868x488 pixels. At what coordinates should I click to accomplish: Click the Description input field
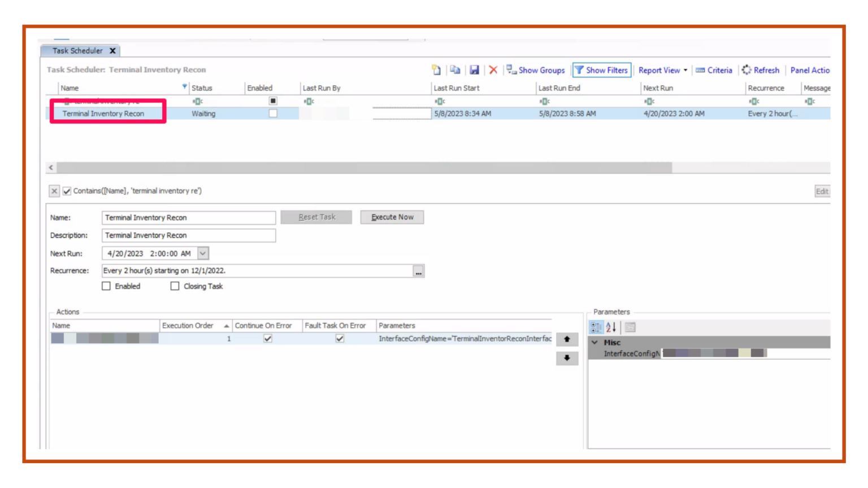[x=189, y=236]
